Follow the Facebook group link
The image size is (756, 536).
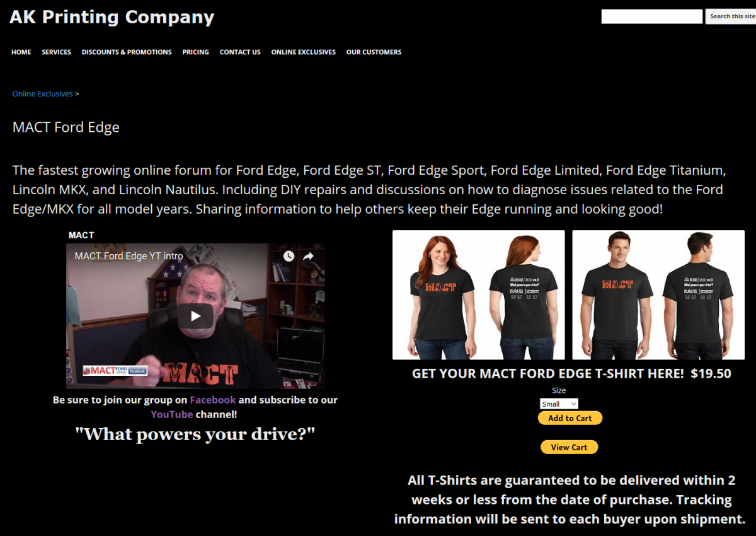pyautogui.click(x=213, y=400)
